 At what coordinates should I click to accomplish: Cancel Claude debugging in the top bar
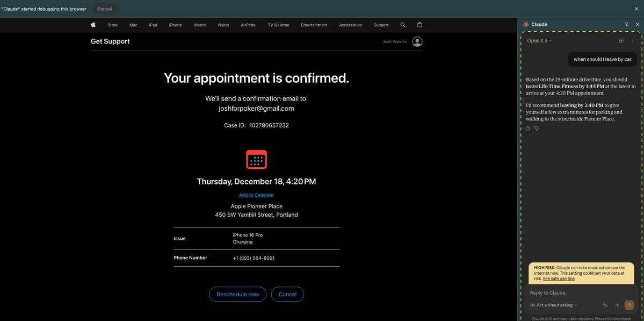pyautogui.click(x=104, y=9)
